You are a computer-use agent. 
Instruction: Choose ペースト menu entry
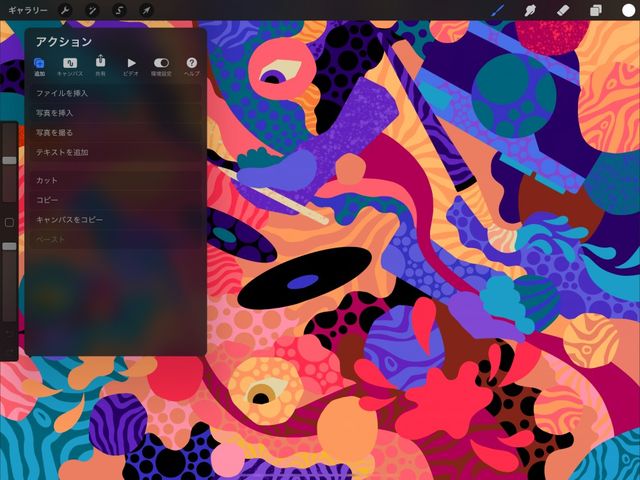(x=116, y=239)
